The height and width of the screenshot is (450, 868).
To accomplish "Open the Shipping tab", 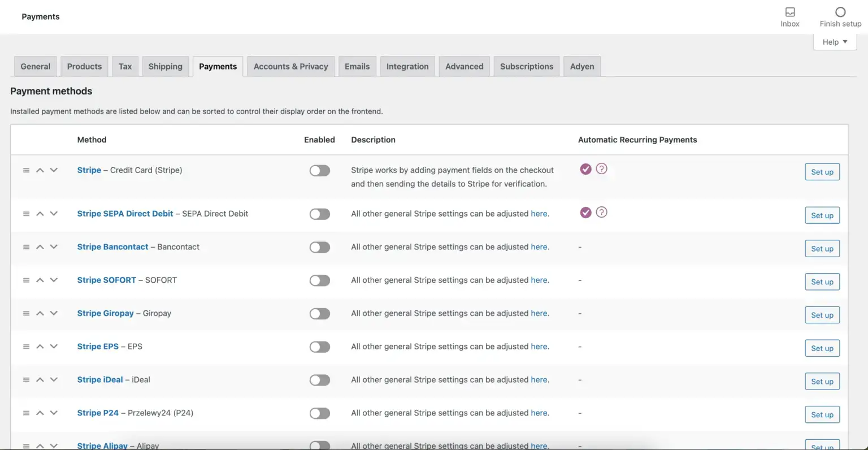I will coord(166,66).
